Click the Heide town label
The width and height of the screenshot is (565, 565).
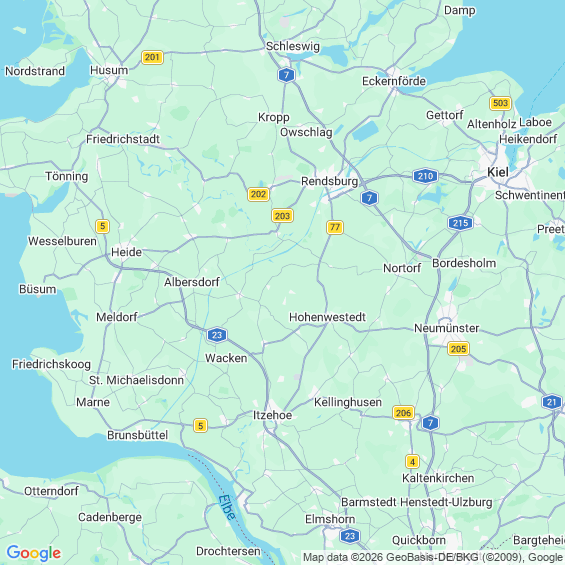point(126,252)
